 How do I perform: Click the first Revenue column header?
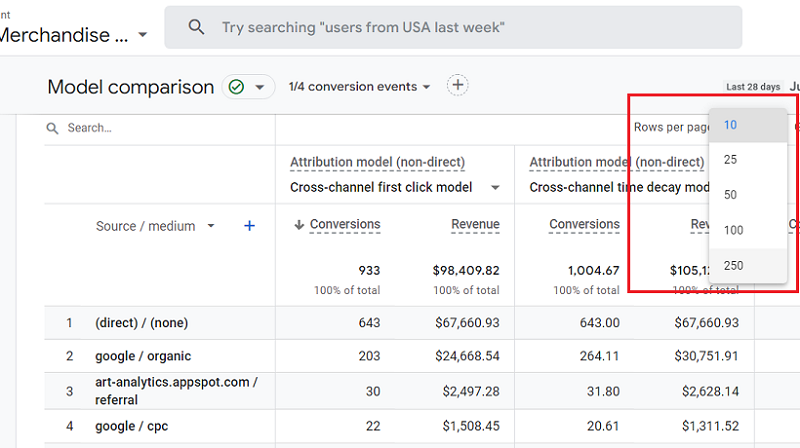click(x=475, y=224)
